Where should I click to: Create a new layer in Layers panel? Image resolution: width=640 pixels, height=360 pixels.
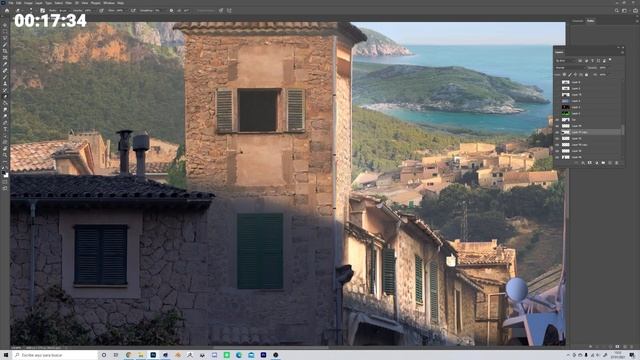point(610,162)
